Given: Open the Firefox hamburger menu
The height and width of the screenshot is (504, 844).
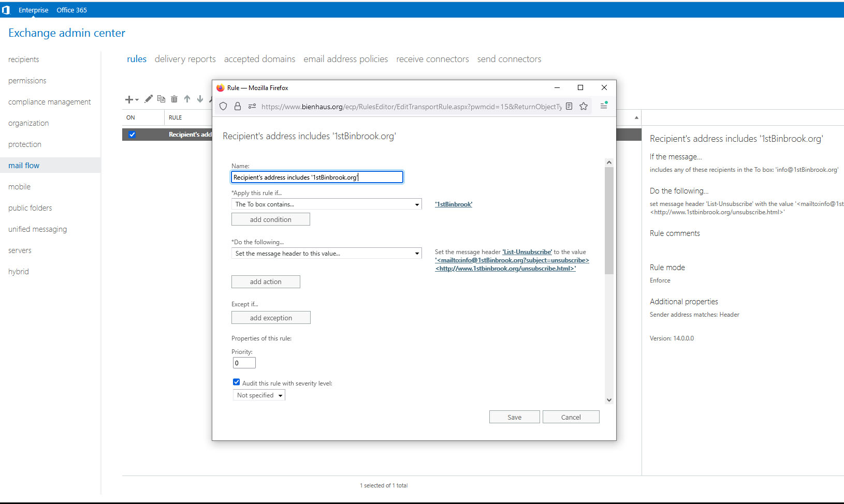Looking at the screenshot, I should tap(604, 106).
